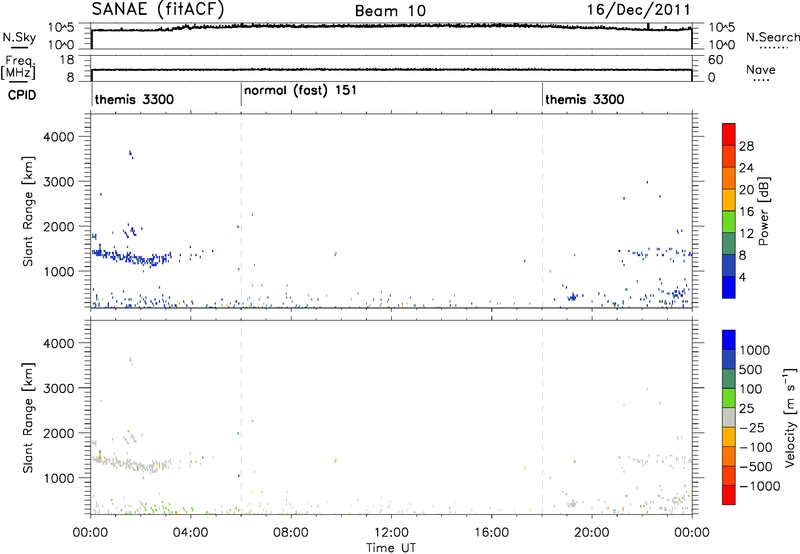Screen dimensions: 800x554
Task: Click the normal (fast) 151 CPID label
Action: 300,90
